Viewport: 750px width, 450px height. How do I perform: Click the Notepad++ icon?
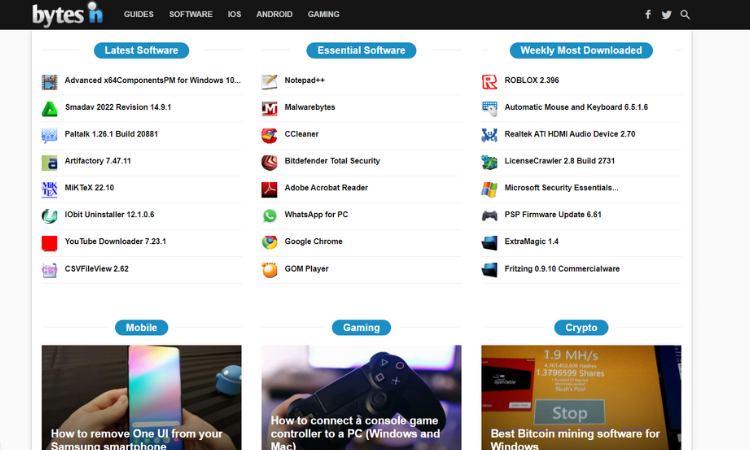click(269, 82)
